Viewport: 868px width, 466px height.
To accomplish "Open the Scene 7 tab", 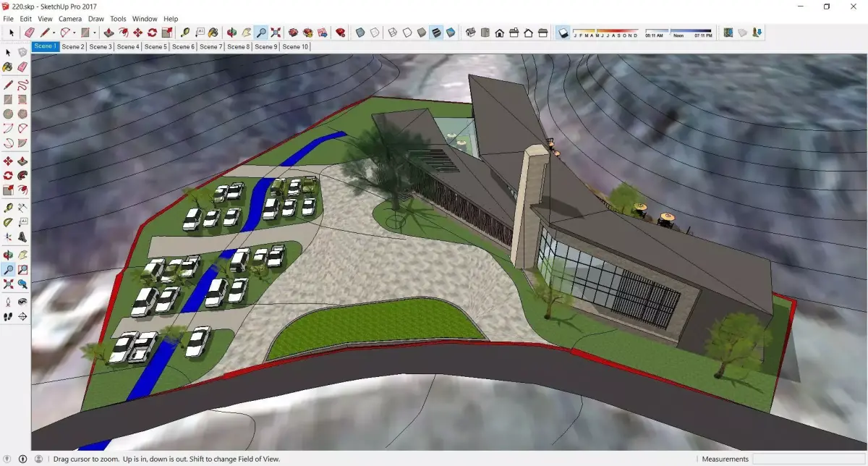I will coord(210,46).
